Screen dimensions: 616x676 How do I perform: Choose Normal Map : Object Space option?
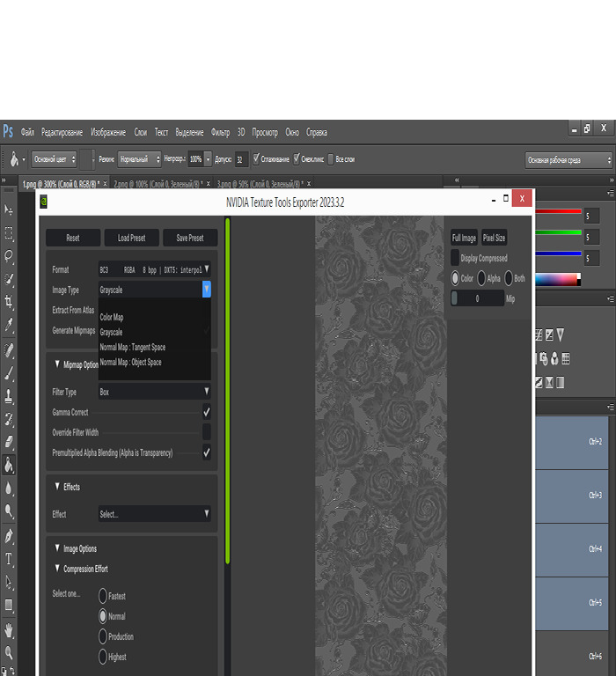(x=130, y=362)
